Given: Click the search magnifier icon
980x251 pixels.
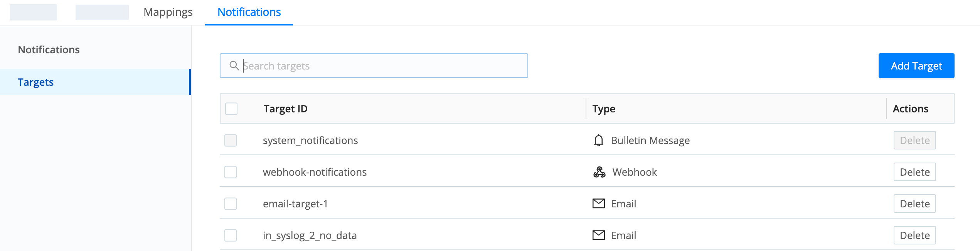Looking at the screenshot, I should coord(234,66).
